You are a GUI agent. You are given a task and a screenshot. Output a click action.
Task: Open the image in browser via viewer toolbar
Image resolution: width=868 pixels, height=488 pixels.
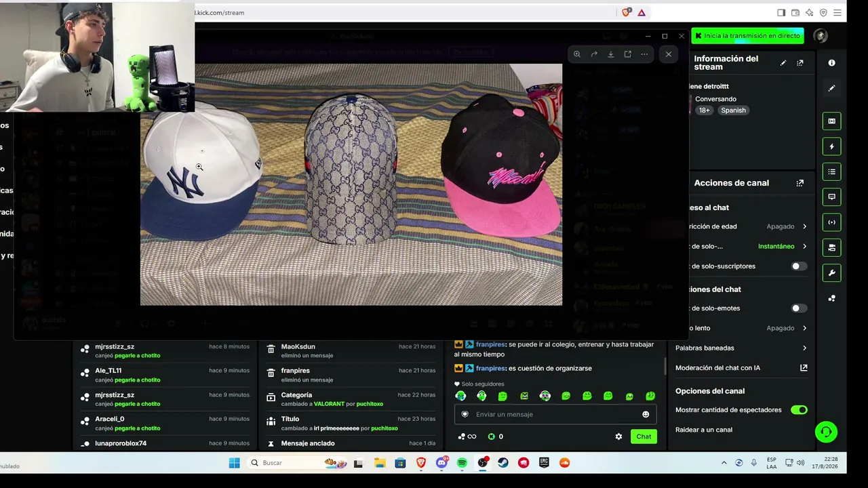(x=627, y=54)
